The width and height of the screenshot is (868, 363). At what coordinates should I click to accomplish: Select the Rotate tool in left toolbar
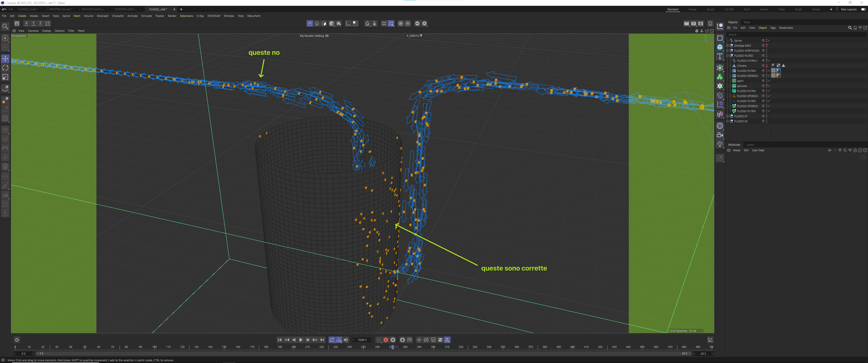[x=5, y=68]
